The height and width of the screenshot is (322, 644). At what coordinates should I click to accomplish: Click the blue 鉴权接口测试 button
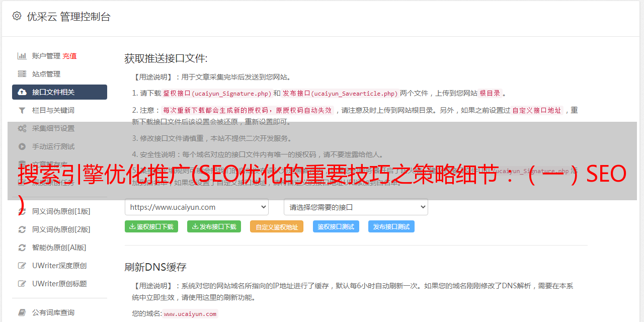point(336,226)
